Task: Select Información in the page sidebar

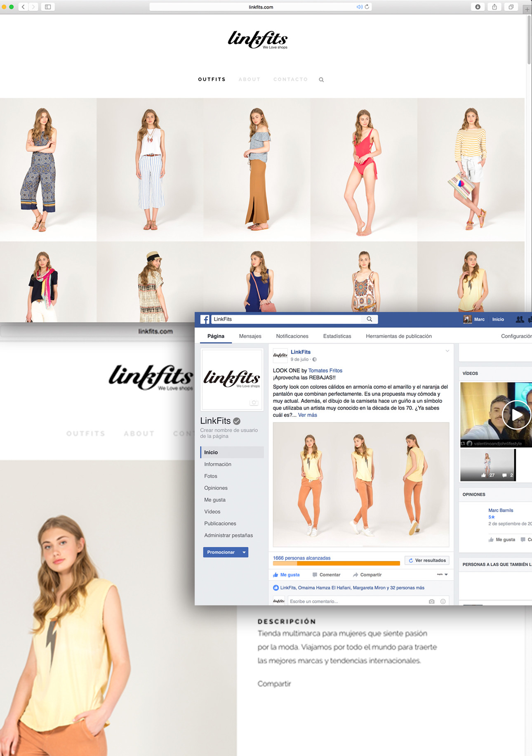Action: coord(218,464)
